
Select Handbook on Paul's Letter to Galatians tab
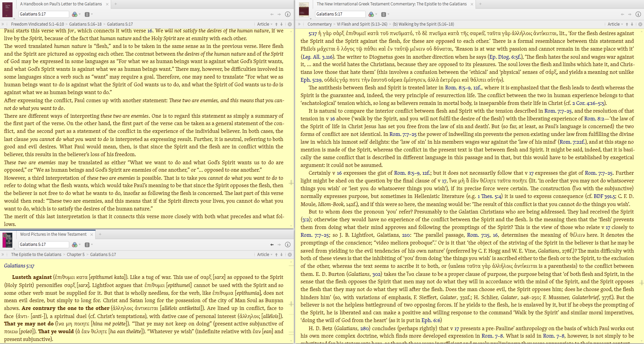61,4
